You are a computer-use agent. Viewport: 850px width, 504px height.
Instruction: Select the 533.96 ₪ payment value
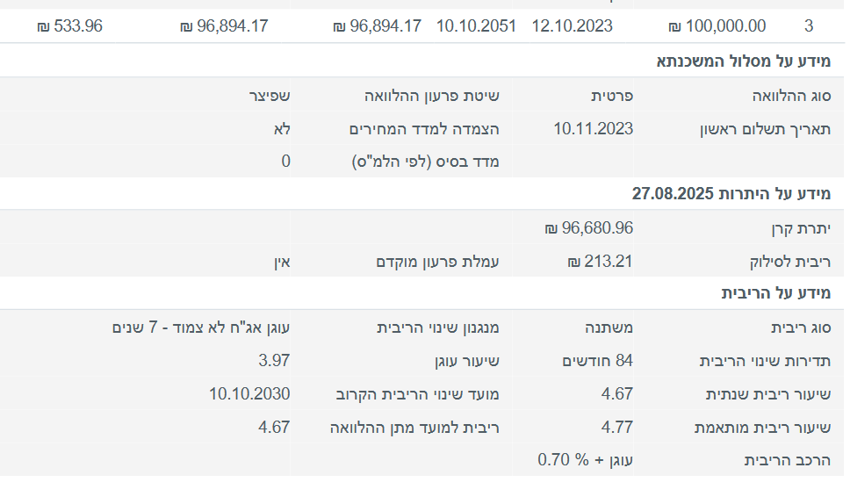(x=69, y=26)
